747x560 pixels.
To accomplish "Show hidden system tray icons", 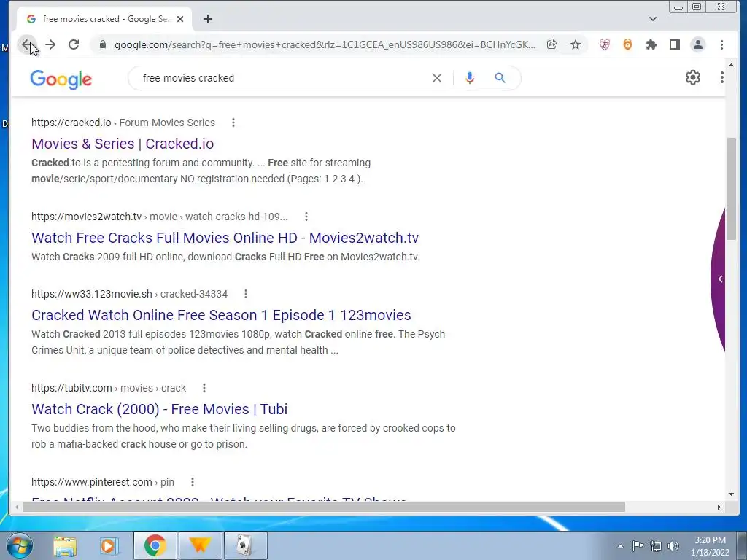I will pyautogui.click(x=620, y=546).
